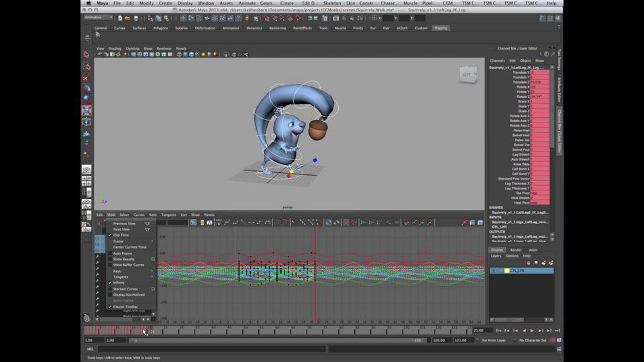The height and width of the screenshot is (362, 644).
Task: Enable the Stacked Curves checkbox
Action: coord(110,289)
